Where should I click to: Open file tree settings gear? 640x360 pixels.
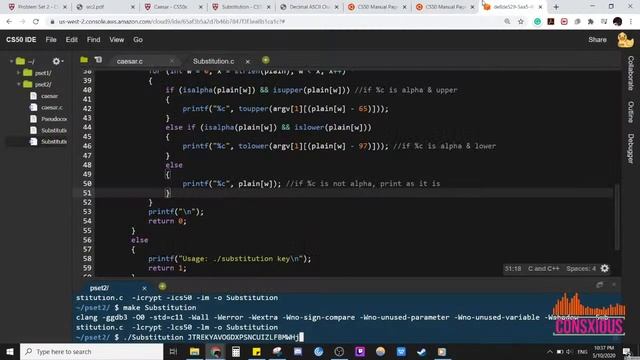[57, 61]
